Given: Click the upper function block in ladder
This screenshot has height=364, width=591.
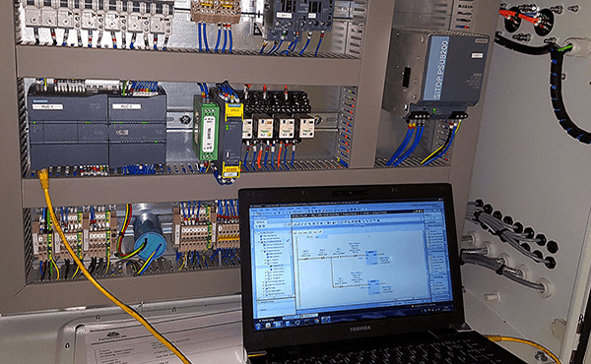Looking at the screenshot, I should [371, 258].
